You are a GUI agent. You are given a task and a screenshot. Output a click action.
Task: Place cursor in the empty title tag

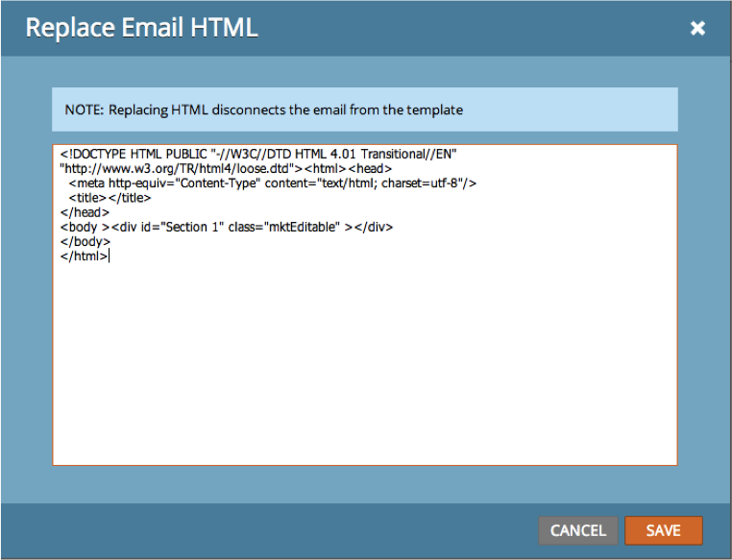[104, 198]
